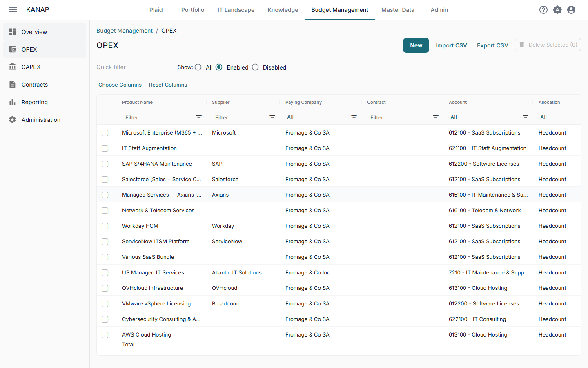Viewport: 588px width, 368px height.
Task: Click the Contract filter field
Action: point(399,117)
